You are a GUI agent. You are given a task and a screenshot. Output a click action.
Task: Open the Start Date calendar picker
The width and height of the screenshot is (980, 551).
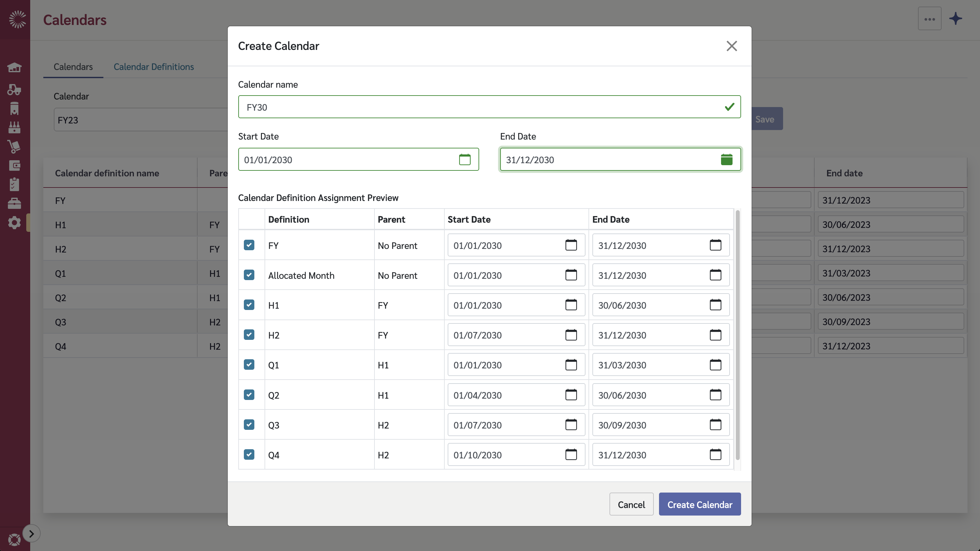465,160
